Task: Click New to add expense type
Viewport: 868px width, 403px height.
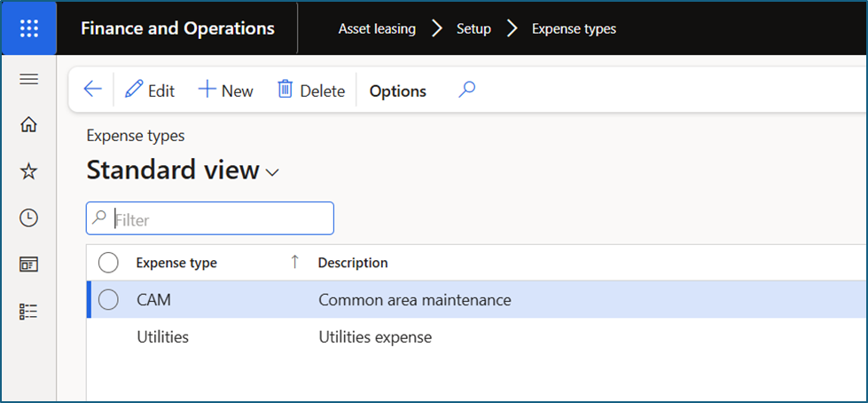Action: point(225,91)
